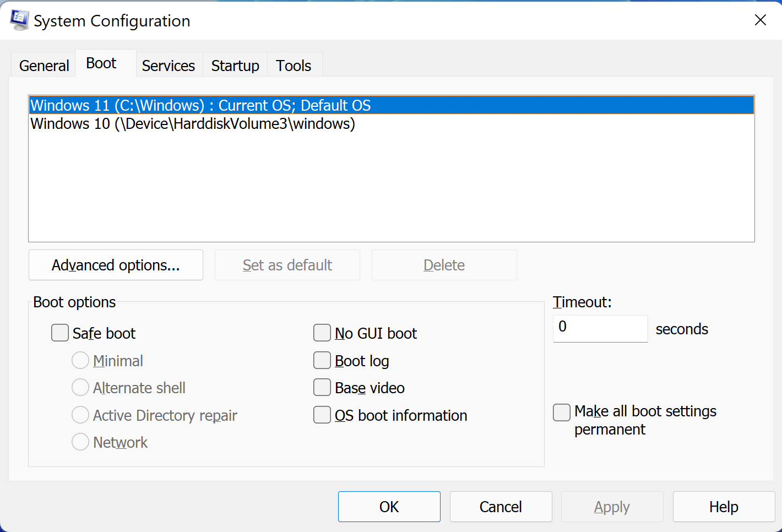Image resolution: width=782 pixels, height=532 pixels.
Task: Check the No GUI boot option
Action: (x=322, y=333)
